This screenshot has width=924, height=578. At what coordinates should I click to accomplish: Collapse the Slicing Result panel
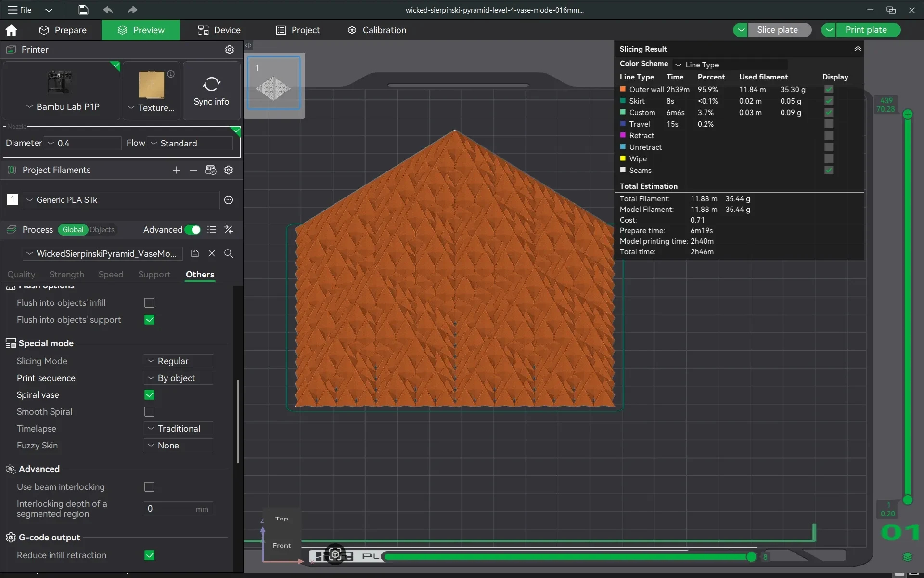858,49
